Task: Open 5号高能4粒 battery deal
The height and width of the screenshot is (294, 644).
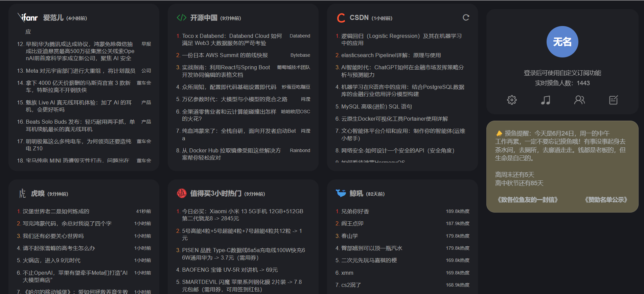Action: click(x=242, y=235)
